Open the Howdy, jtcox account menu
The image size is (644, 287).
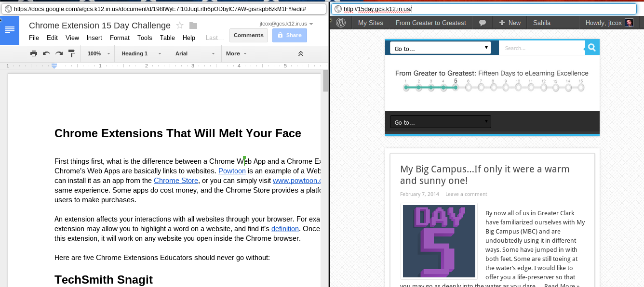609,23
